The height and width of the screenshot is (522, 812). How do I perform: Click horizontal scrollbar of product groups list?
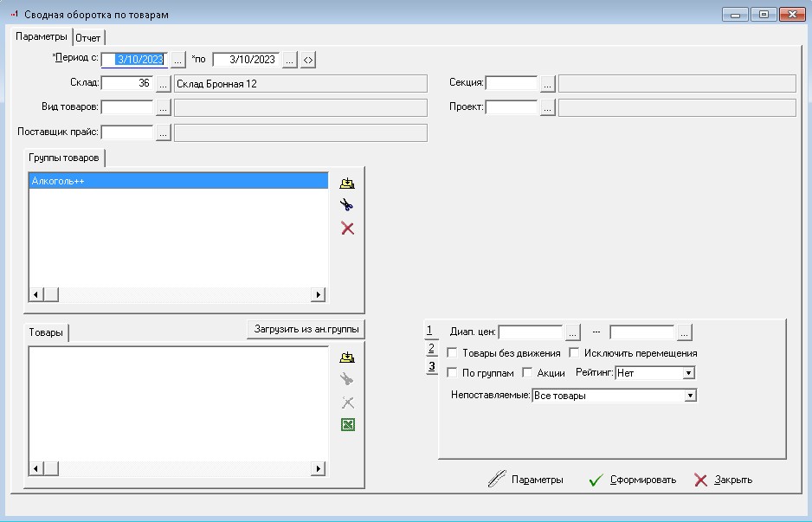pyautogui.click(x=177, y=295)
